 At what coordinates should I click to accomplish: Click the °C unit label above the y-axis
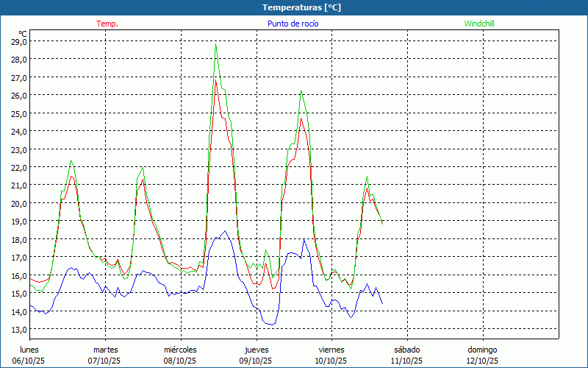click(23, 33)
